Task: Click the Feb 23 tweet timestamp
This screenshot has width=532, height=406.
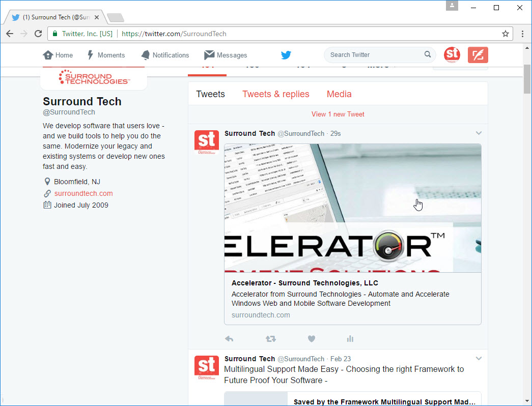Action: 341,359
